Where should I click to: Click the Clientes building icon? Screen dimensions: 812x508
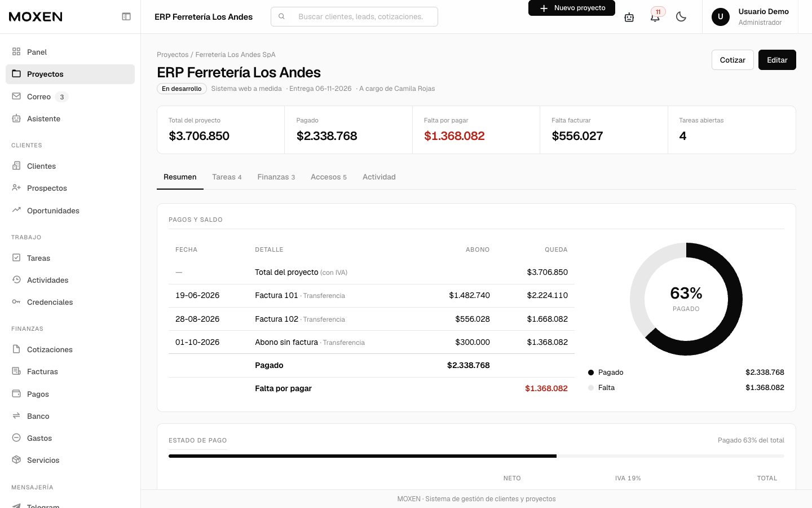pyautogui.click(x=16, y=166)
